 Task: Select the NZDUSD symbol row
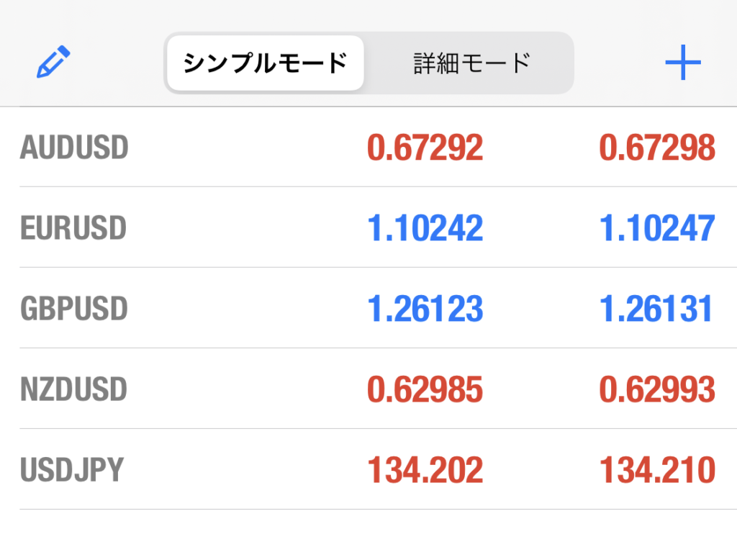[x=368, y=389]
